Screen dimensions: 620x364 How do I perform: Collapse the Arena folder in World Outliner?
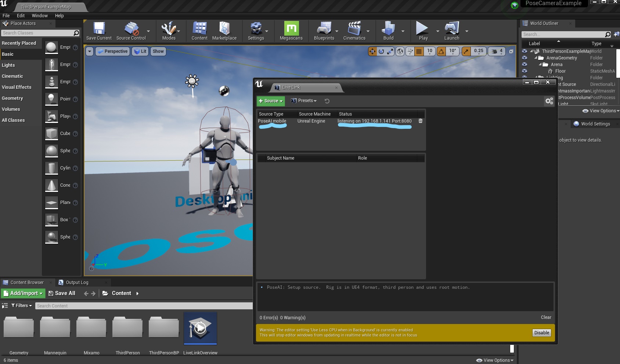[540, 64]
